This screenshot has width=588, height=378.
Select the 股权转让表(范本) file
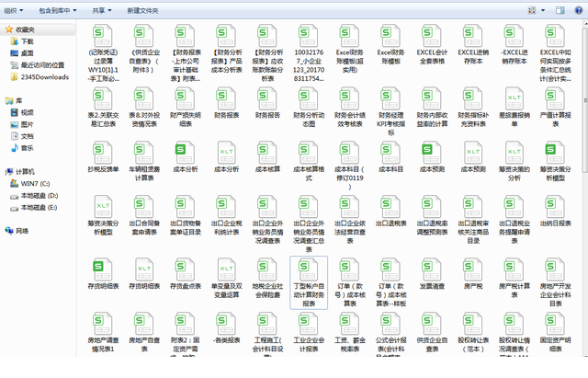[473, 333]
